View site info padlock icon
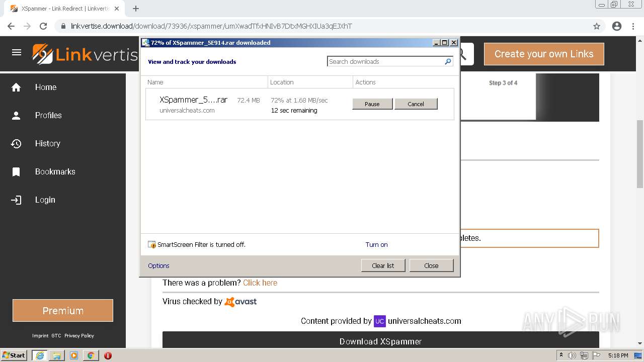Image resolution: width=644 pixels, height=362 pixels. [63, 26]
